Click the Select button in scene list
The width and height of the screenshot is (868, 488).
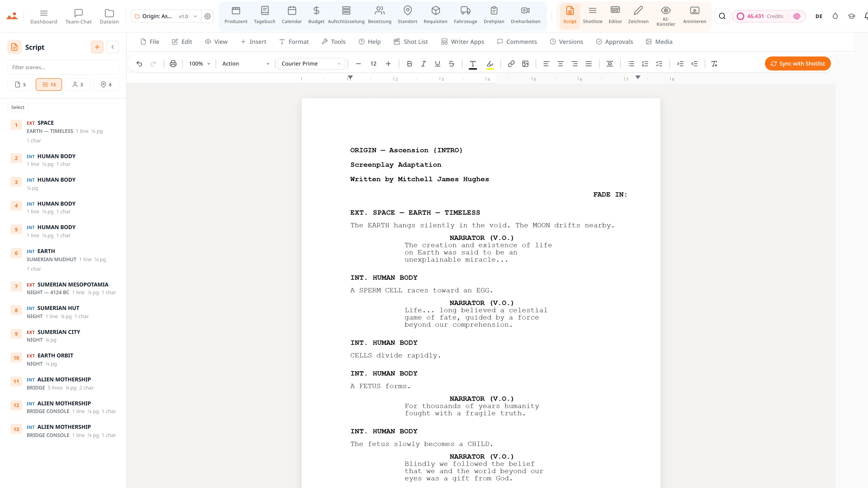coord(18,107)
